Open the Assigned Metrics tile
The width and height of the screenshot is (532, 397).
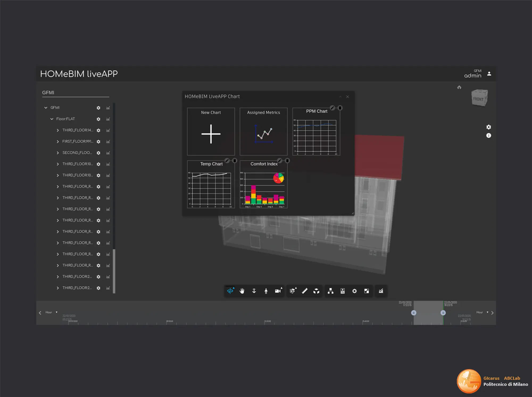[263, 132]
